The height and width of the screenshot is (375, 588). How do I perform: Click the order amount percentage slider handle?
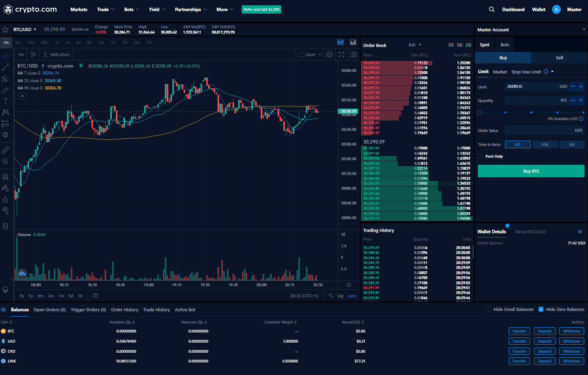point(479,112)
